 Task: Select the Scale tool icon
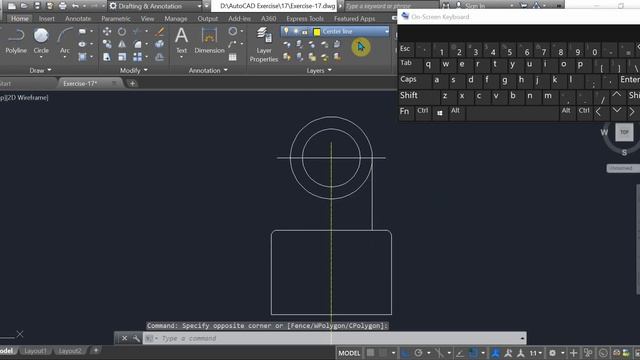point(122,57)
